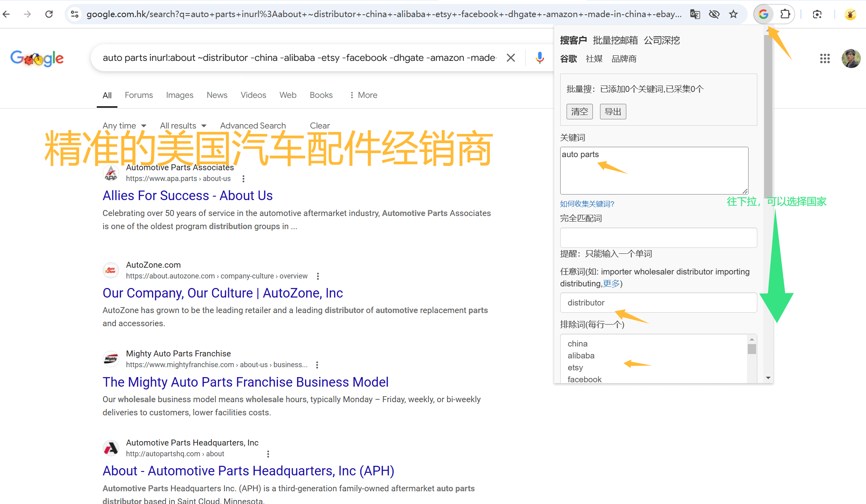Click the crossed-out eye icon in the address bar
This screenshot has width=866, height=504.
[714, 14]
